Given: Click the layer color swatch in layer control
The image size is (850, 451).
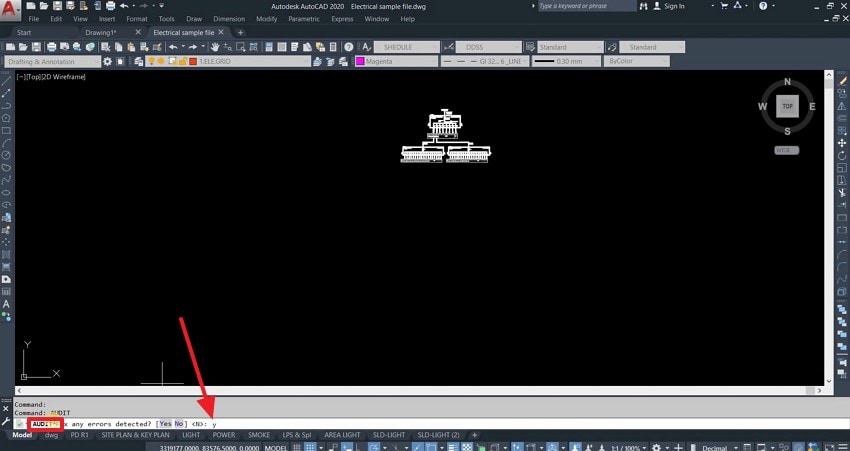Looking at the screenshot, I should click(x=193, y=61).
